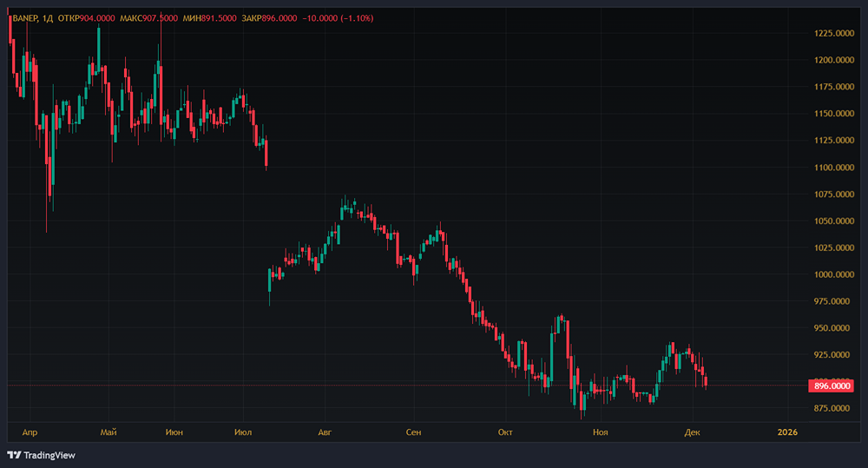868x468 pixels.
Task: Click the Авг label on the time axis
Action: pos(325,432)
